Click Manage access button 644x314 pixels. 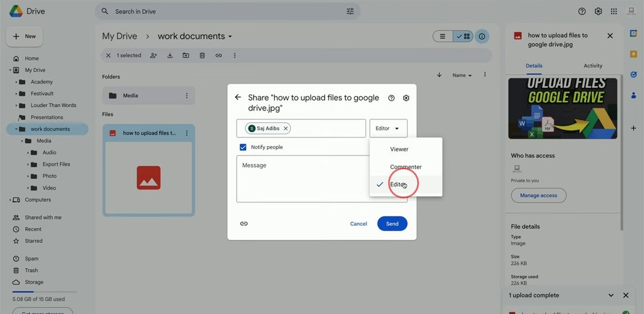(539, 195)
